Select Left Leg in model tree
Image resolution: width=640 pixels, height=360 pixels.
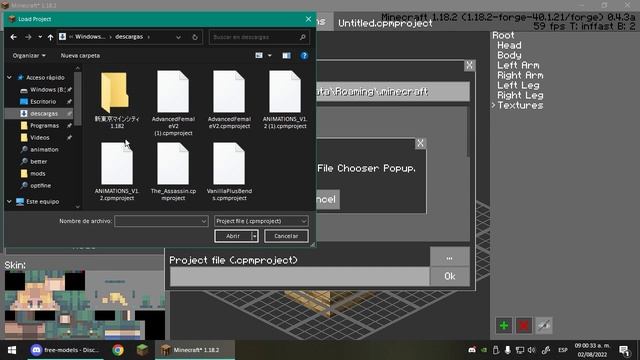click(518, 85)
